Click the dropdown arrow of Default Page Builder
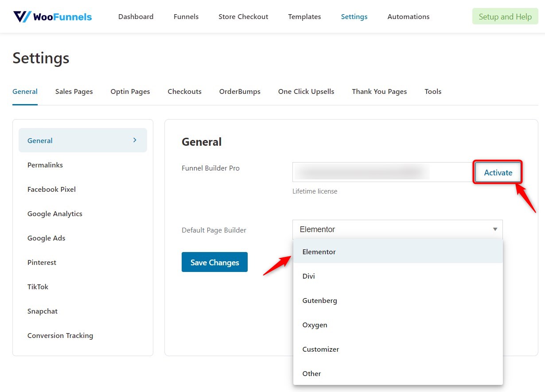Screen dimensions: 545x392 pos(495,229)
